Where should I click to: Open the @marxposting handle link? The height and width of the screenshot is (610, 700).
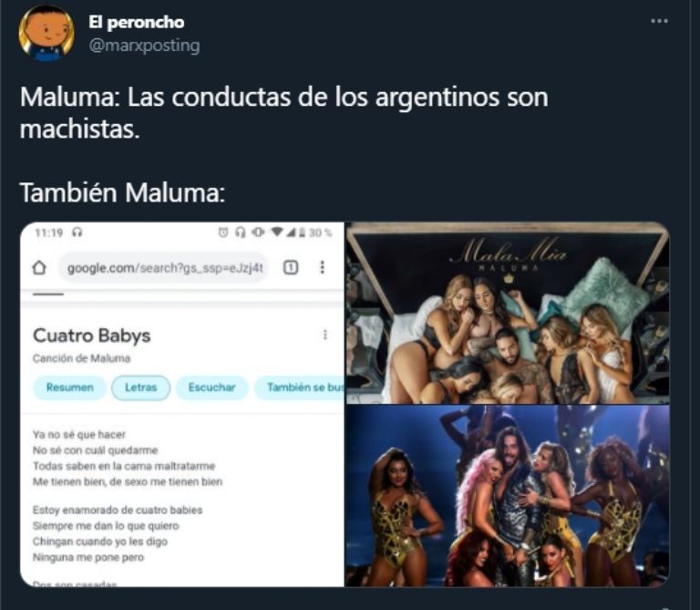[x=144, y=46]
